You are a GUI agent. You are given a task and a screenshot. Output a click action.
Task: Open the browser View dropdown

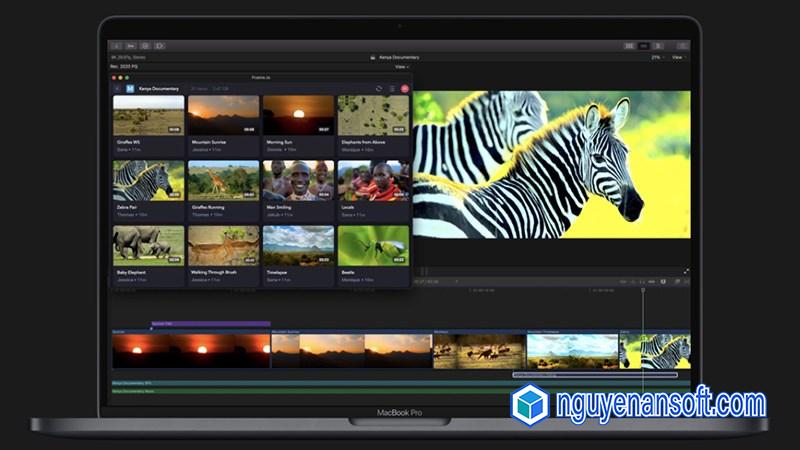click(401, 67)
